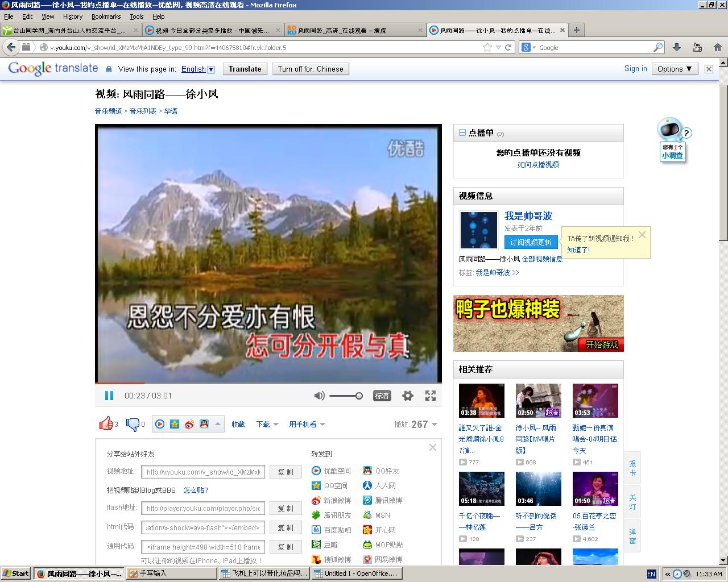Share to 人人网
Viewport: 728px width, 582px height.
(379, 485)
